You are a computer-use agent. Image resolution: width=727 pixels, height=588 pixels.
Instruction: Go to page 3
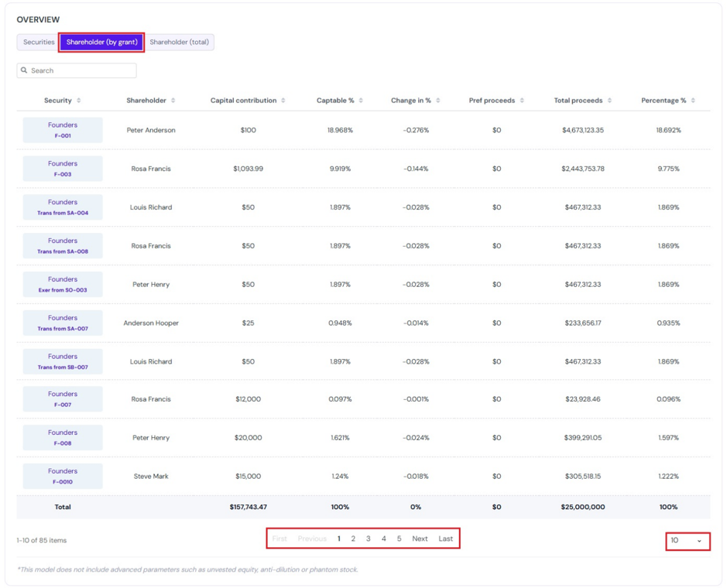[368, 538]
